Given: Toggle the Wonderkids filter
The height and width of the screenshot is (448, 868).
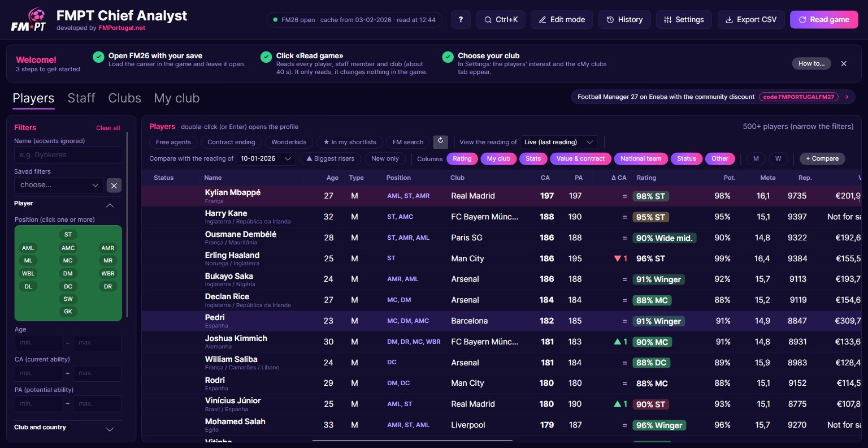Looking at the screenshot, I should click(289, 142).
